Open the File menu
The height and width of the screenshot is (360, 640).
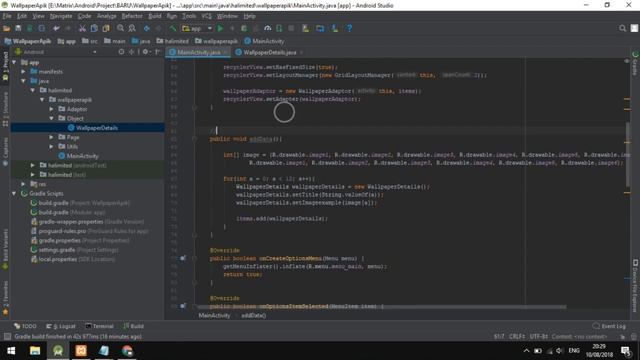point(7,16)
